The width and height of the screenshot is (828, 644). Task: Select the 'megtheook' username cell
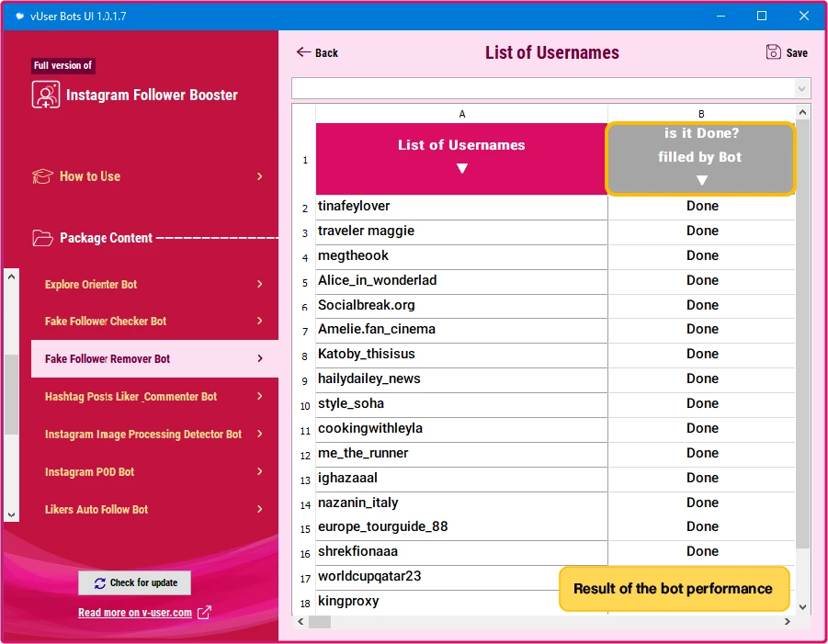tap(461, 256)
